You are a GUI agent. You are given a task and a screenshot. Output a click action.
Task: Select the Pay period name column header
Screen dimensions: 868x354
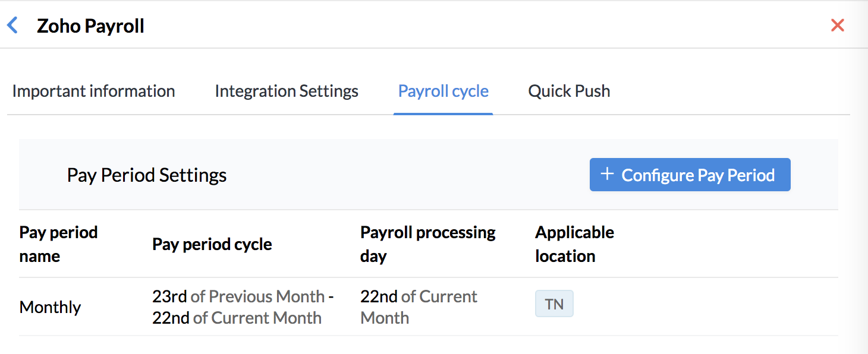click(x=58, y=244)
